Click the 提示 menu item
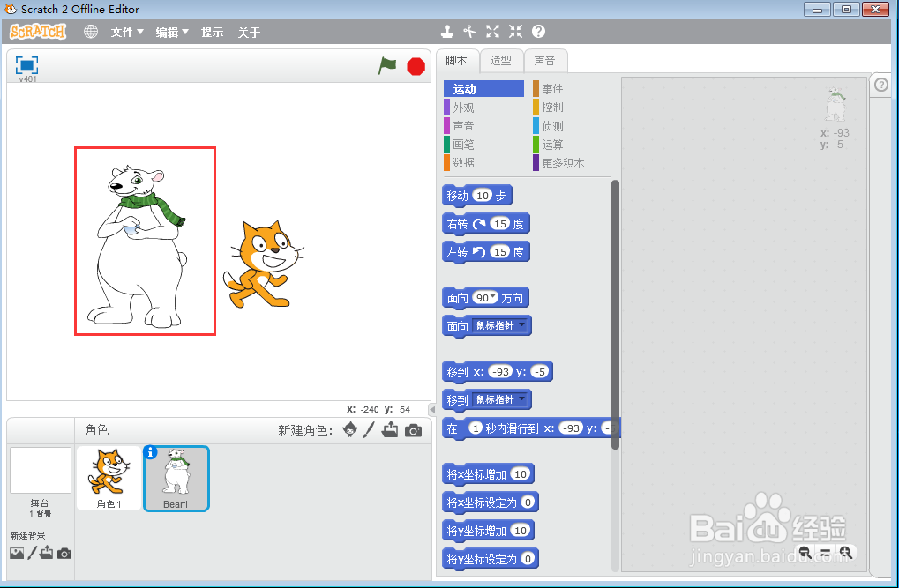 [212, 33]
